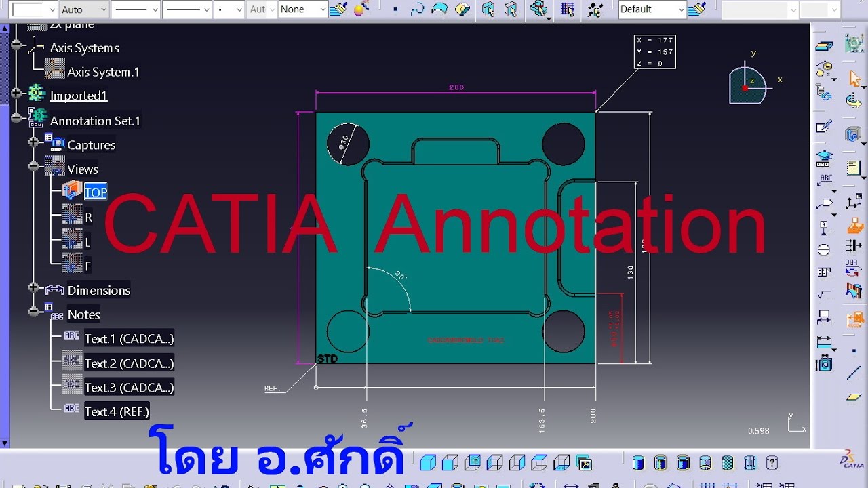
Task: Select the X=177 coordinate annotation box
Action: (654, 52)
